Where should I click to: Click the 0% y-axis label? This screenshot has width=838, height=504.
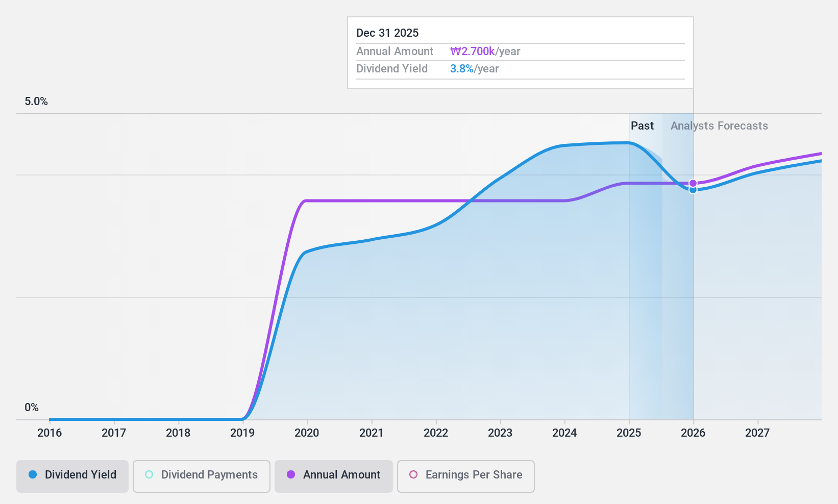(32, 407)
